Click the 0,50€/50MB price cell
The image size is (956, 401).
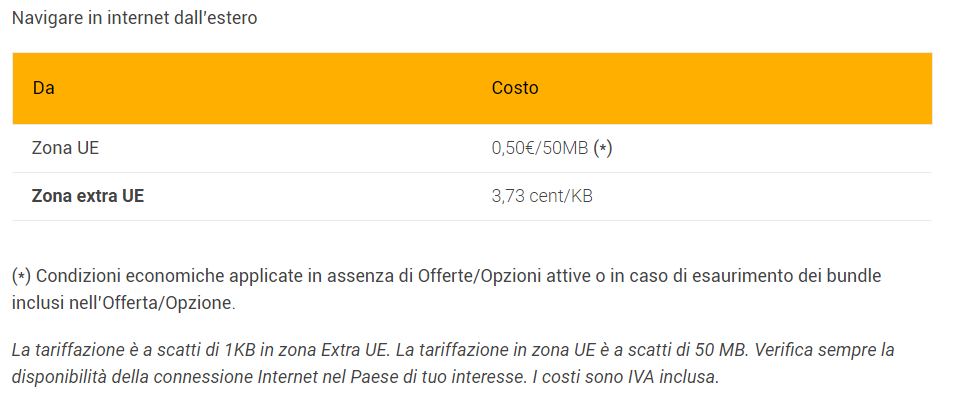[x=540, y=148]
